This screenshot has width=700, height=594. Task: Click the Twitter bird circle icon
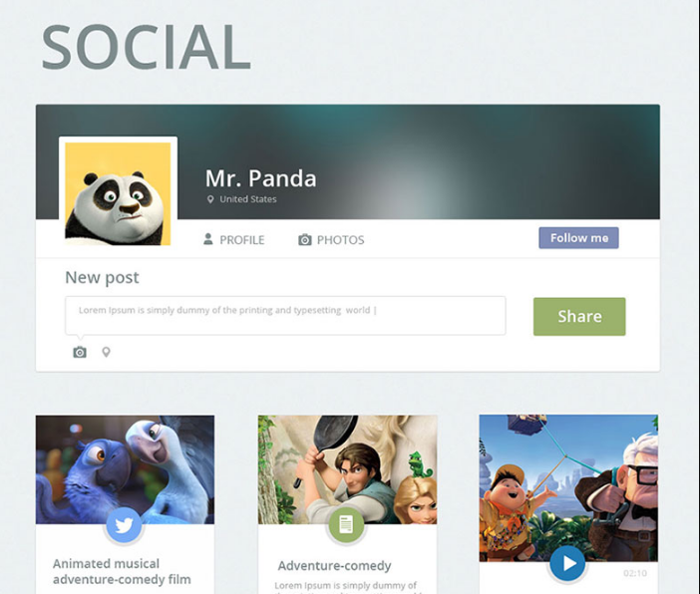[x=124, y=525]
